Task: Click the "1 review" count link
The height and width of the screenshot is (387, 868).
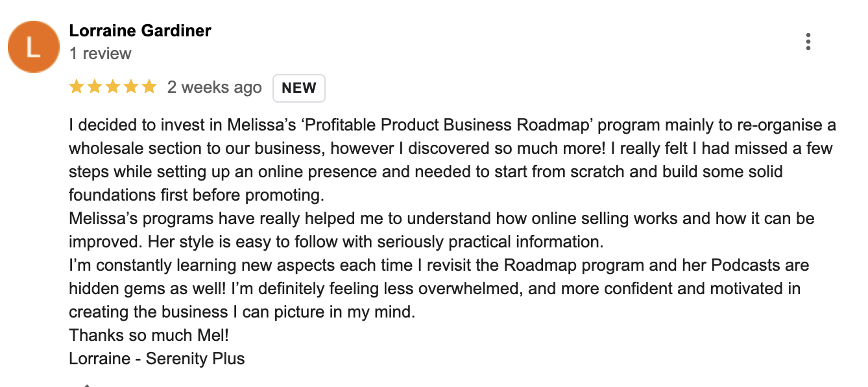Action: click(x=101, y=53)
